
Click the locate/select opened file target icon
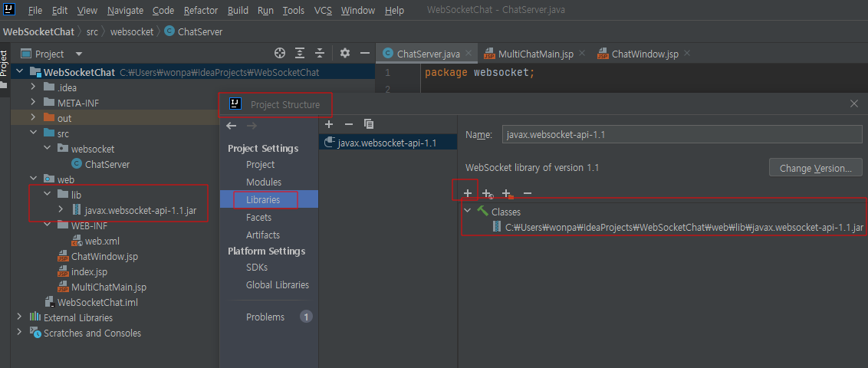click(280, 53)
